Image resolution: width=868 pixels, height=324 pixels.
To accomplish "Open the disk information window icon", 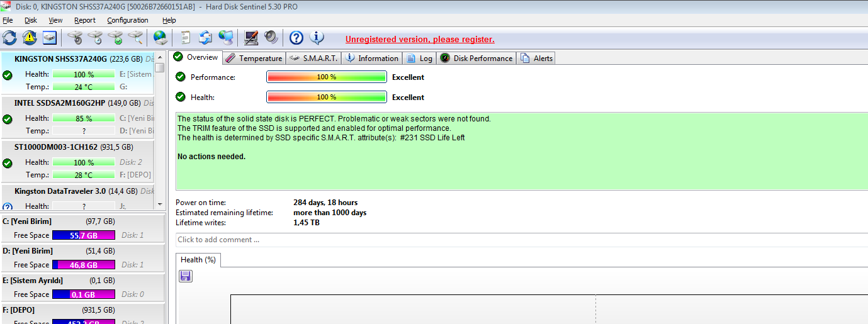I will coord(50,38).
